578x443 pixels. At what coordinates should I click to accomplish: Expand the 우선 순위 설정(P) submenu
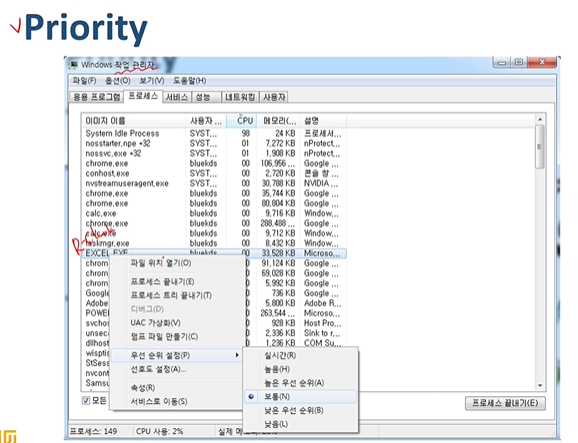click(x=177, y=355)
